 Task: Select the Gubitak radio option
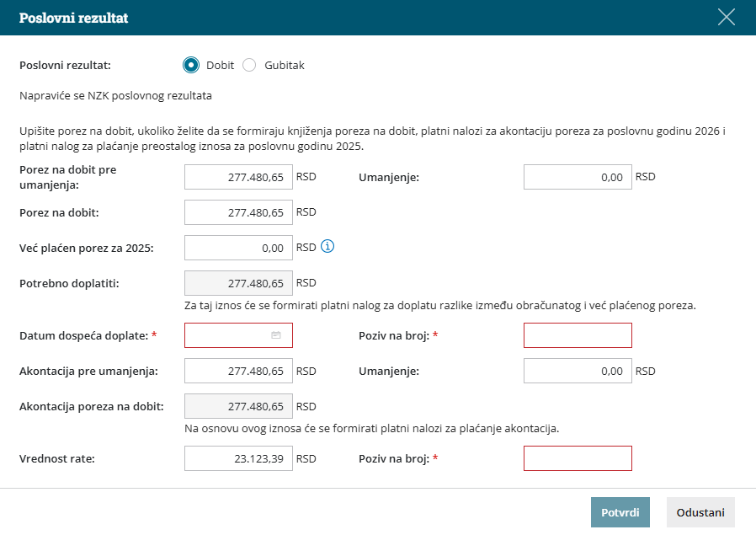249,65
